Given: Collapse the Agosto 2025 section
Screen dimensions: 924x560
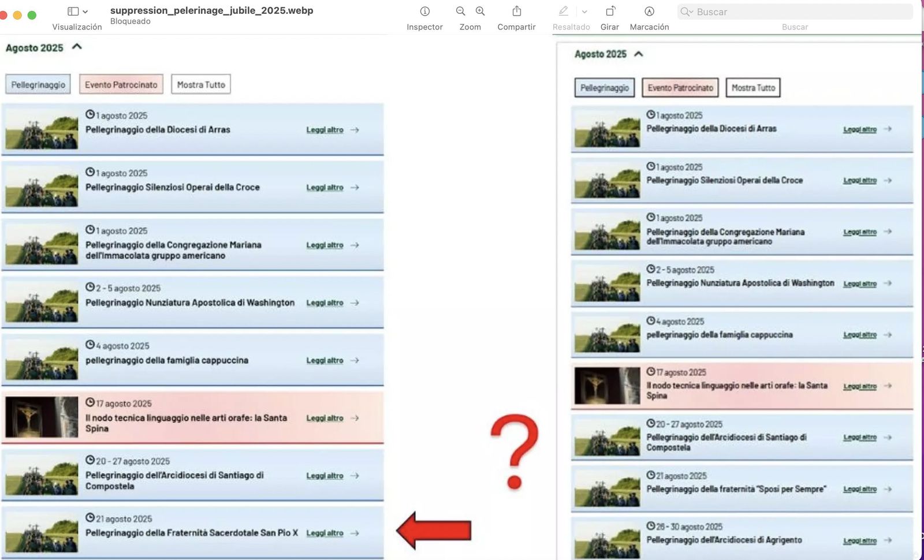Looking at the screenshot, I should [x=76, y=47].
